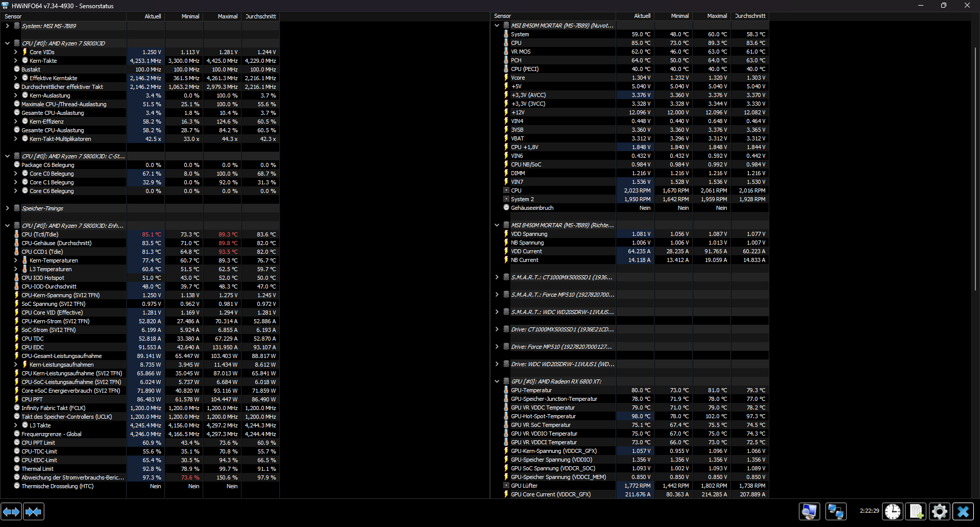Expand the sensor columns layout with outward arrows
This screenshot has width=980, height=527.
(11, 512)
